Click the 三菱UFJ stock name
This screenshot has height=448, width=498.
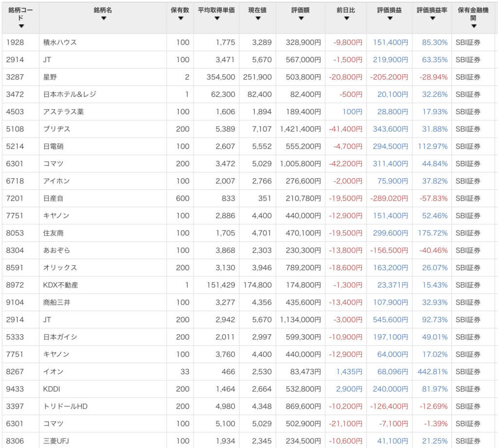click(57, 441)
